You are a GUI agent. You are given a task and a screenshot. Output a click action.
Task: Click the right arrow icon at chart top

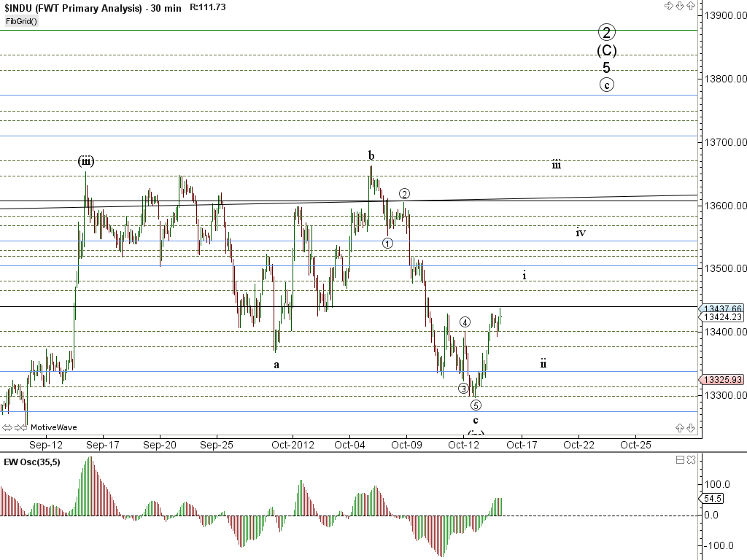pos(668,7)
